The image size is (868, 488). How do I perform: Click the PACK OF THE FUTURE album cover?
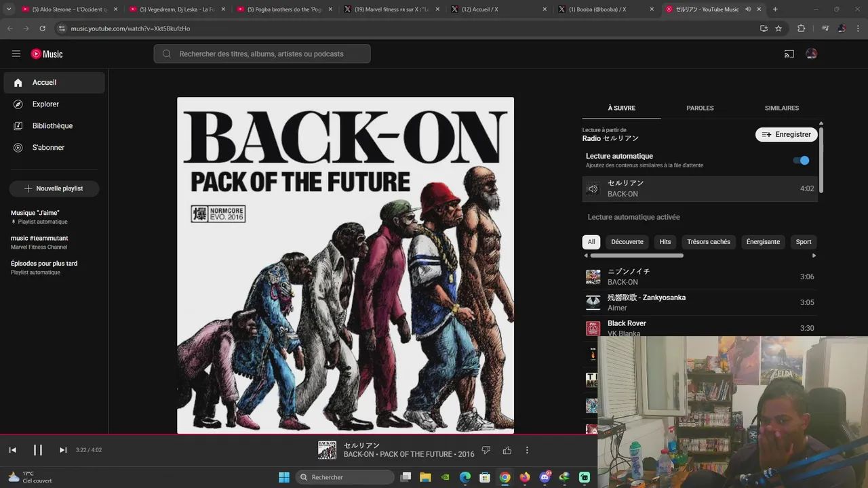(345, 265)
